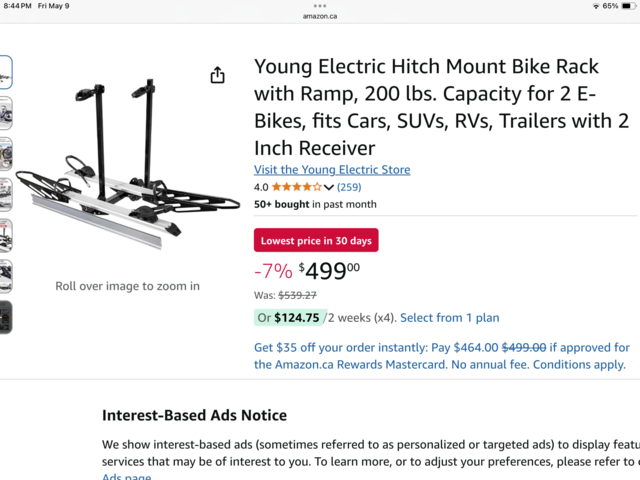Tap the amazon.ca address bar

320,16
